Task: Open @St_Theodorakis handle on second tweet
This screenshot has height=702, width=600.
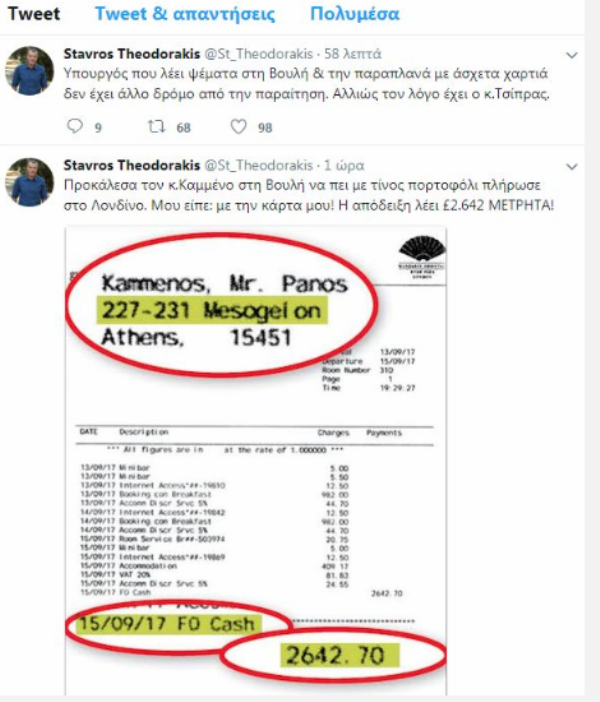Action: tap(258, 166)
